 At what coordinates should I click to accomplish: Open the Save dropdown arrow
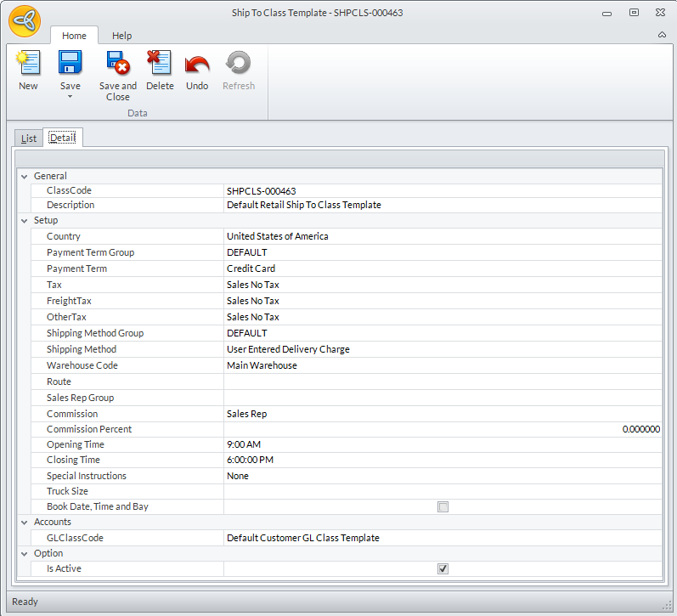70,96
